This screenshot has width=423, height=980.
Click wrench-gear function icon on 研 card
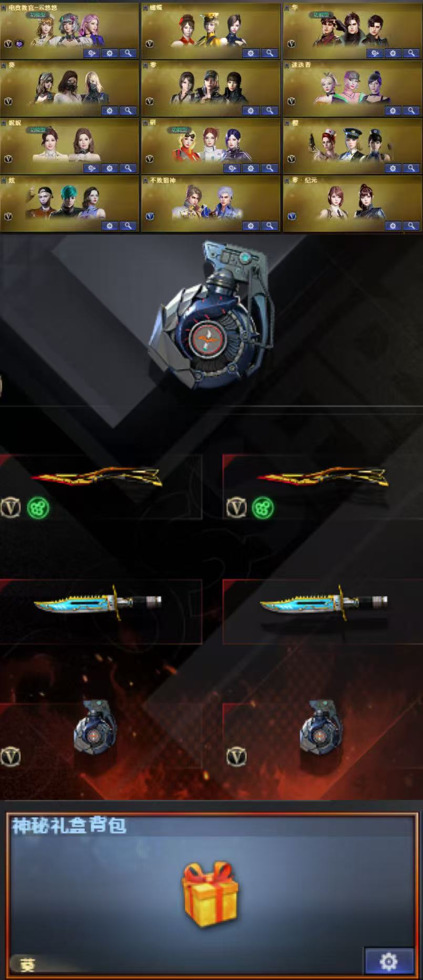pyautogui.click(x=232, y=168)
